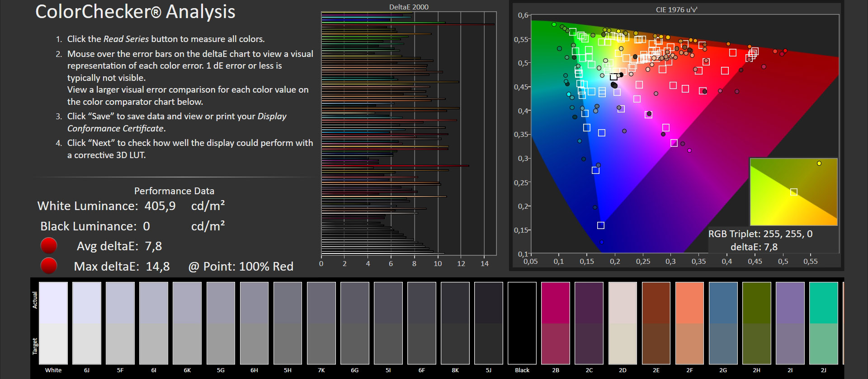Select the 2H olive green swatch

pyautogui.click(x=757, y=323)
